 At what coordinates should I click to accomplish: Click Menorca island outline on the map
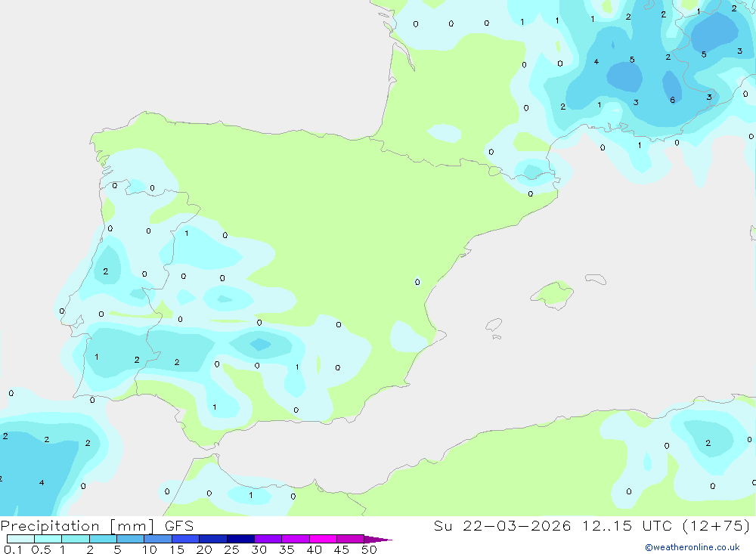click(596, 279)
